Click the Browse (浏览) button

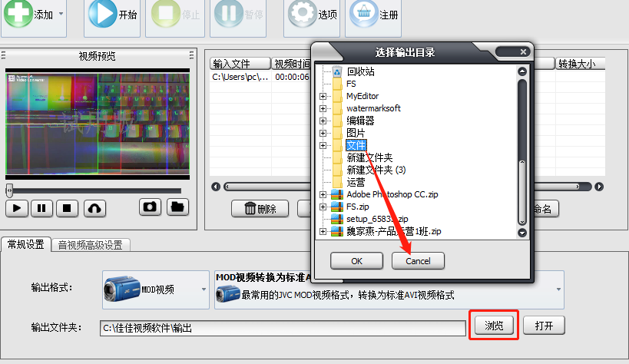[494, 326]
